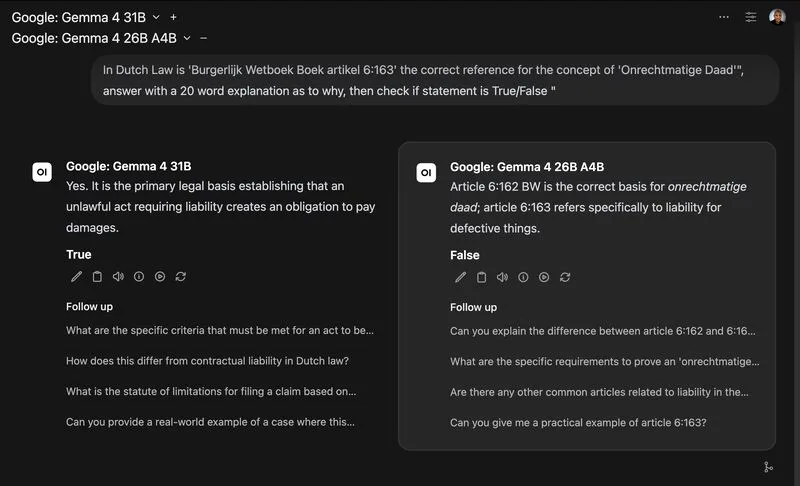Click the 'True' verdict text

(x=79, y=254)
